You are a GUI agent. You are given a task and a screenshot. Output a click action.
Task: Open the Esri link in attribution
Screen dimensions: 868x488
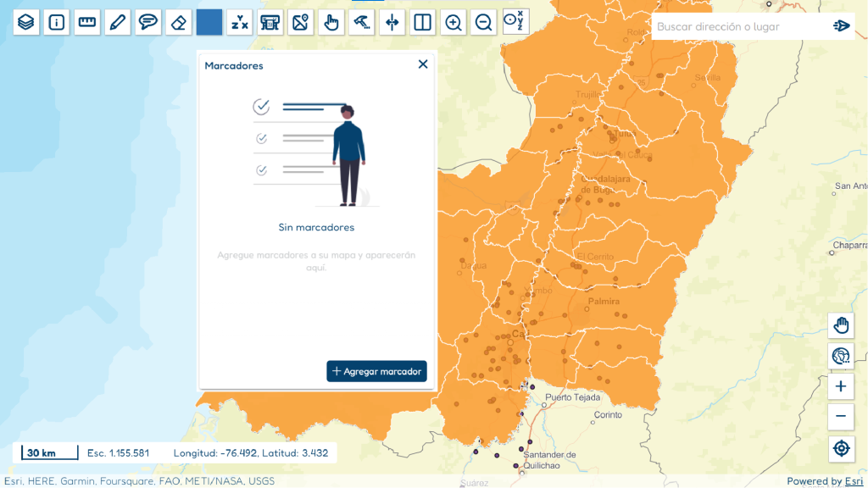(854, 481)
